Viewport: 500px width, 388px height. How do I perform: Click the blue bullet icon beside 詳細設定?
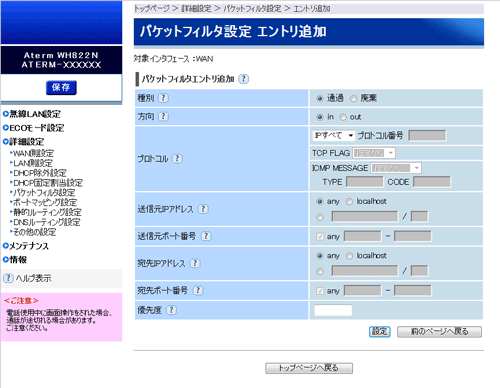pyautogui.click(x=5, y=142)
